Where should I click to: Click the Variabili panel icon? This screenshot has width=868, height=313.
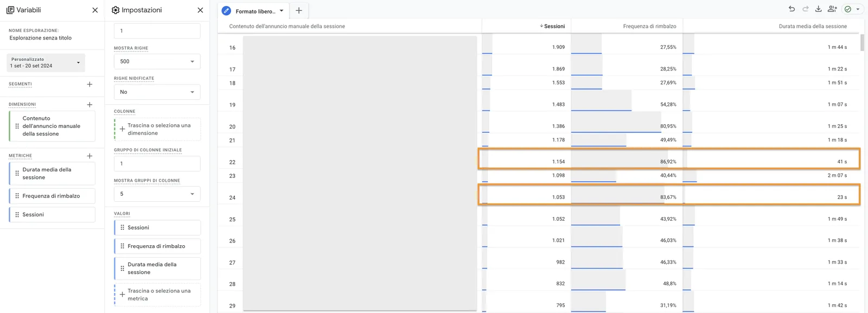pos(10,10)
